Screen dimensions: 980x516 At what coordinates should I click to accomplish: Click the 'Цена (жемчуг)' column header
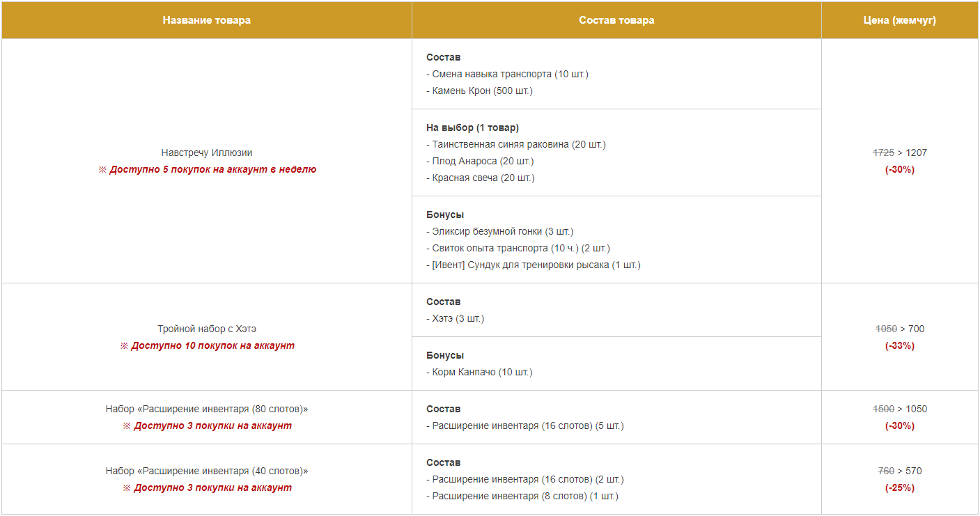(900, 20)
